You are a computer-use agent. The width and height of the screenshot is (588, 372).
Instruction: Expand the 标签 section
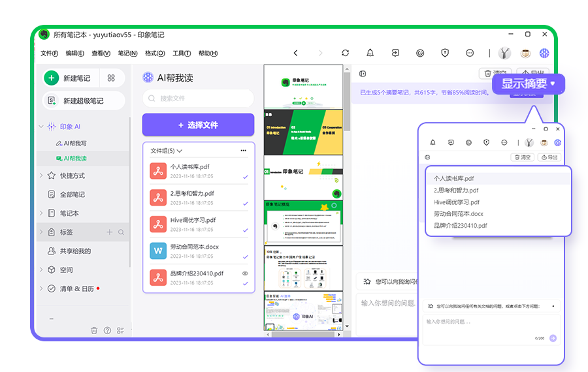point(41,232)
